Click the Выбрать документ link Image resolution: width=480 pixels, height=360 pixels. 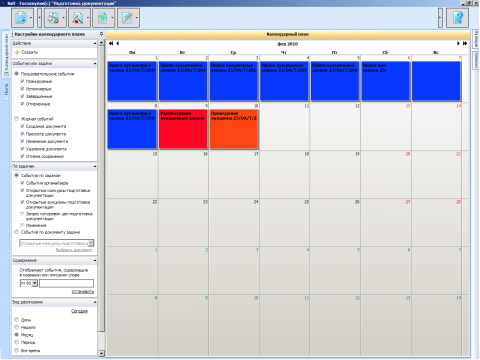74,250
